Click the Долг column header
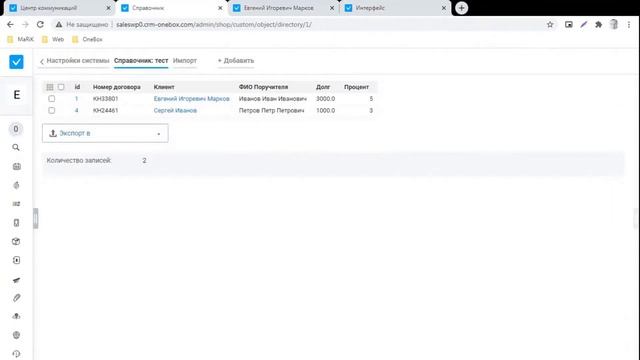This screenshot has height=360, width=640. coord(323,87)
